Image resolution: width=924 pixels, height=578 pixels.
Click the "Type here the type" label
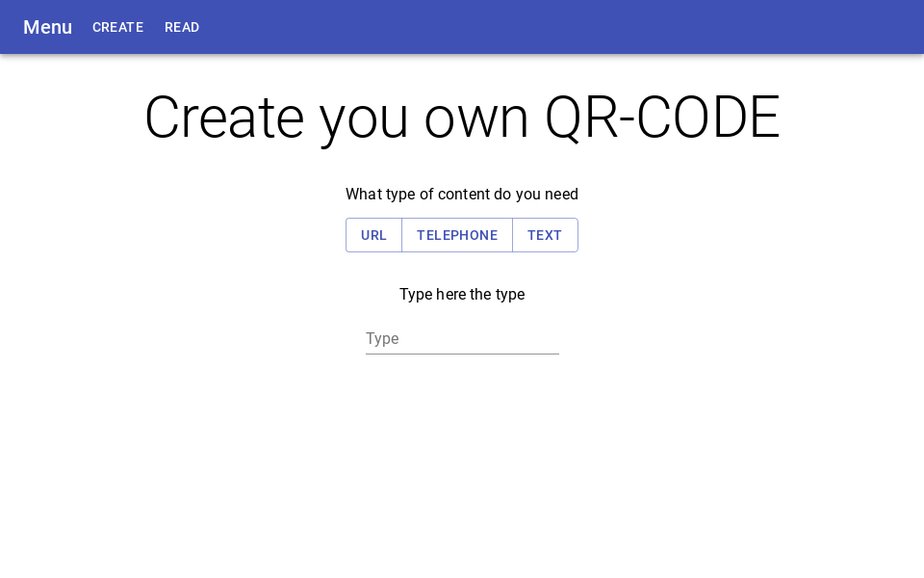coord(462,294)
